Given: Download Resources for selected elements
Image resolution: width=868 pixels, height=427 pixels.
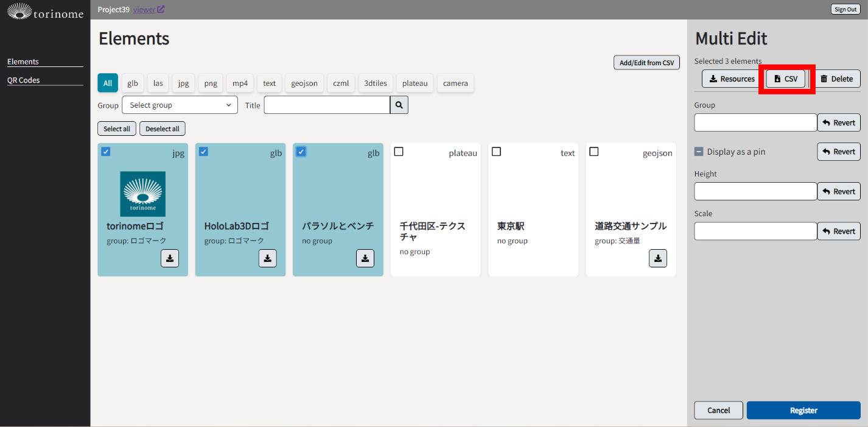Looking at the screenshot, I should point(732,79).
